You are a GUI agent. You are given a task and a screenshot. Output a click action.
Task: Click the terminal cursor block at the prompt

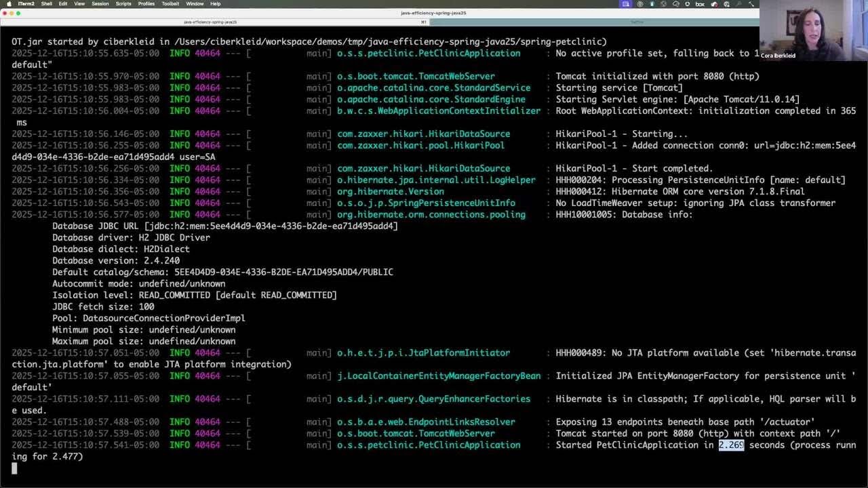[x=14, y=468]
